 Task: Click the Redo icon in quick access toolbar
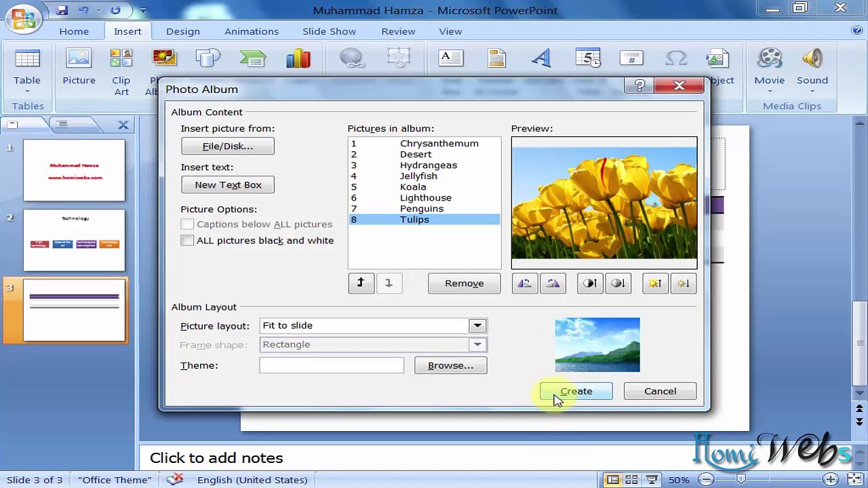pyautogui.click(x=116, y=10)
